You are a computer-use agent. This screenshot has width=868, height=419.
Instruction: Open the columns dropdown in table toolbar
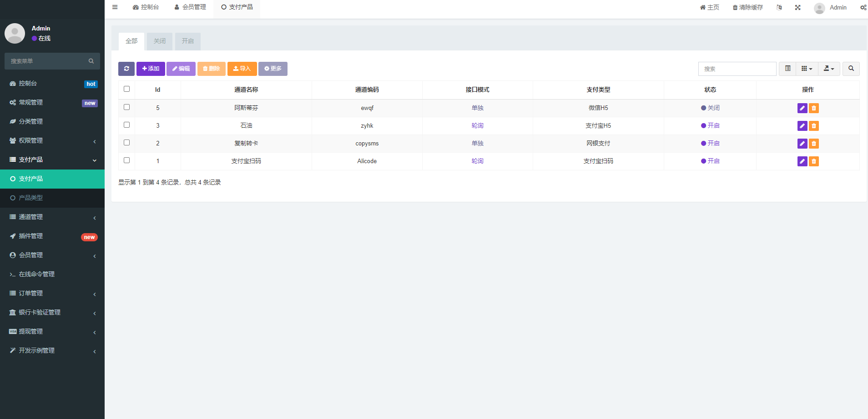(807, 69)
